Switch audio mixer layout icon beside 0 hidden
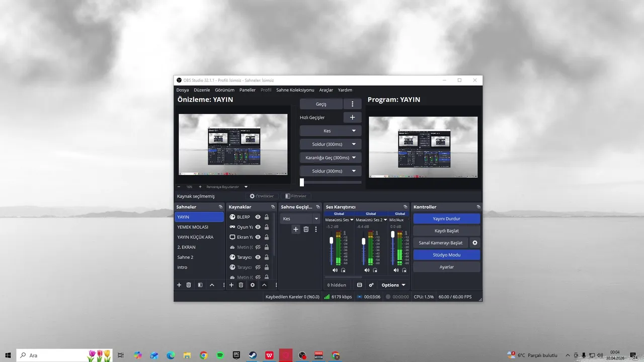This screenshot has width=644, height=362. point(359,285)
